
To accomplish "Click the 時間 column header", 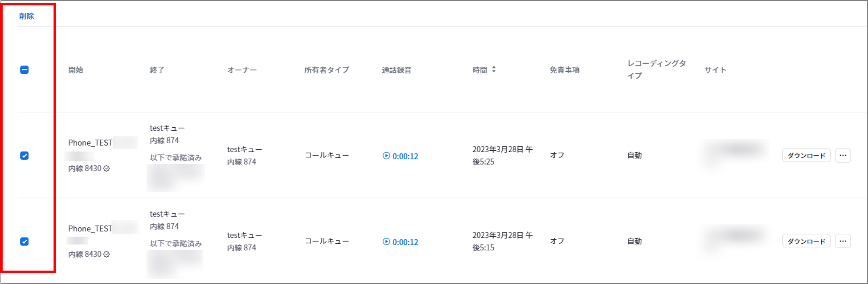I will click(479, 70).
